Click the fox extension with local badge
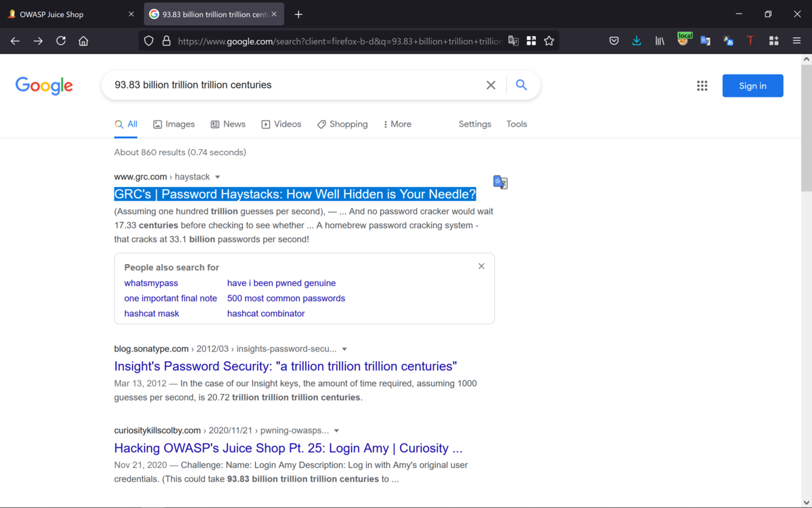This screenshot has width=812, height=508. pyautogui.click(x=683, y=40)
